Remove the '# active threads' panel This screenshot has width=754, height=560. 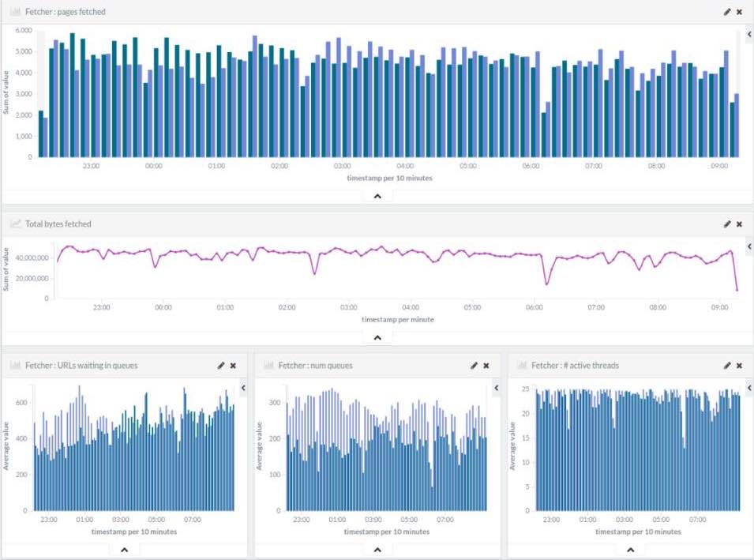pos(740,366)
